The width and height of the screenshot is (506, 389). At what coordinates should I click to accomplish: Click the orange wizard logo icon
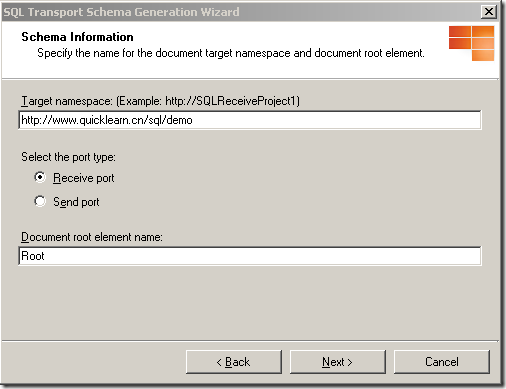click(471, 43)
